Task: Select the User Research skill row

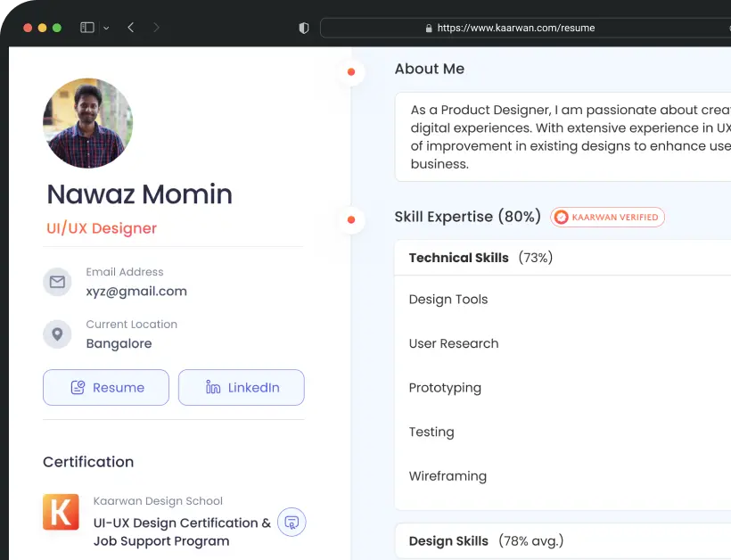Action: [454, 343]
